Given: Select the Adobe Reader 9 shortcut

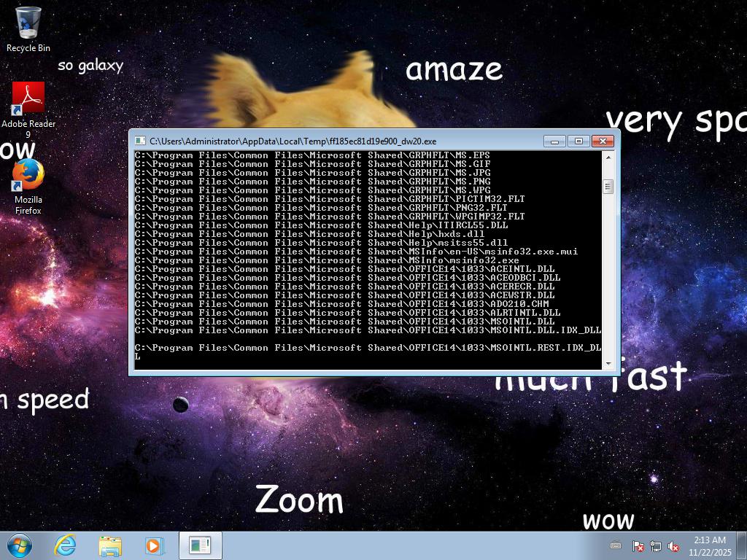Looking at the screenshot, I should pos(28,98).
